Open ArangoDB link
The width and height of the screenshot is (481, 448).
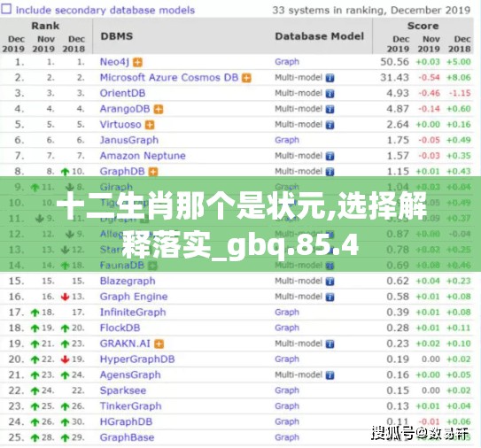point(125,109)
